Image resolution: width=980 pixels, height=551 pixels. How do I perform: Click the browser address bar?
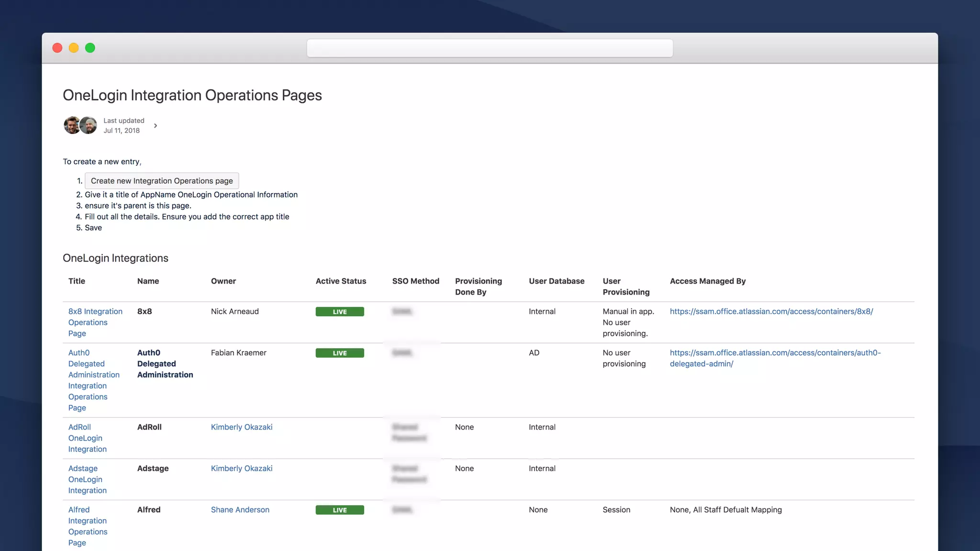point(490,48)
